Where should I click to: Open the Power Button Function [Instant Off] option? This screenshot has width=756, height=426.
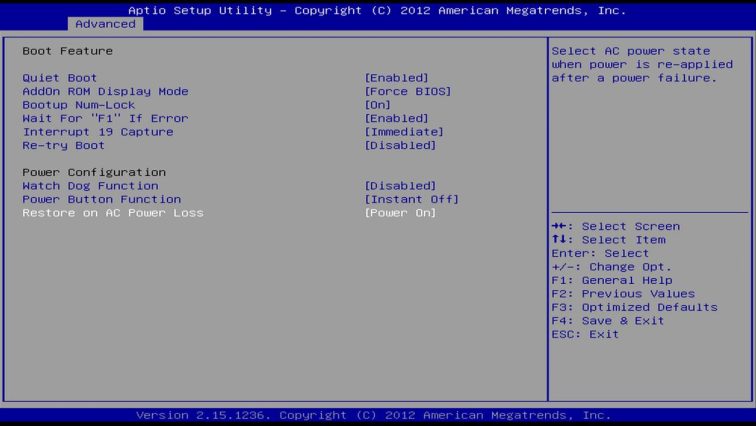[x=411, y=199]
